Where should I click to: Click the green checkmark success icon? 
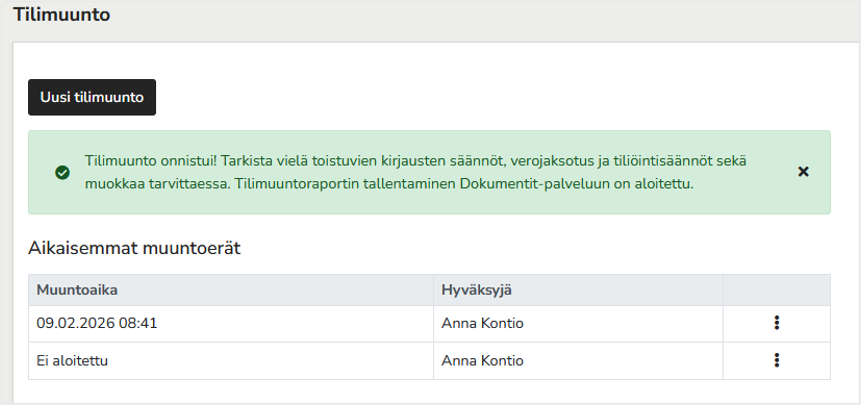click(62, 173)
